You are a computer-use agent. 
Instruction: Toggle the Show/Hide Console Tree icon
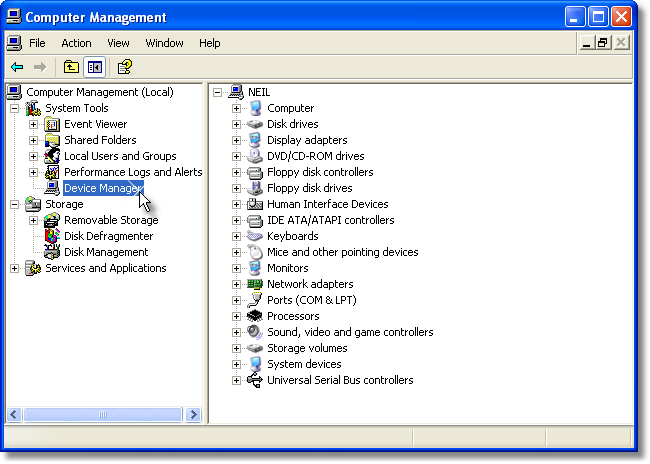(95, 67)
